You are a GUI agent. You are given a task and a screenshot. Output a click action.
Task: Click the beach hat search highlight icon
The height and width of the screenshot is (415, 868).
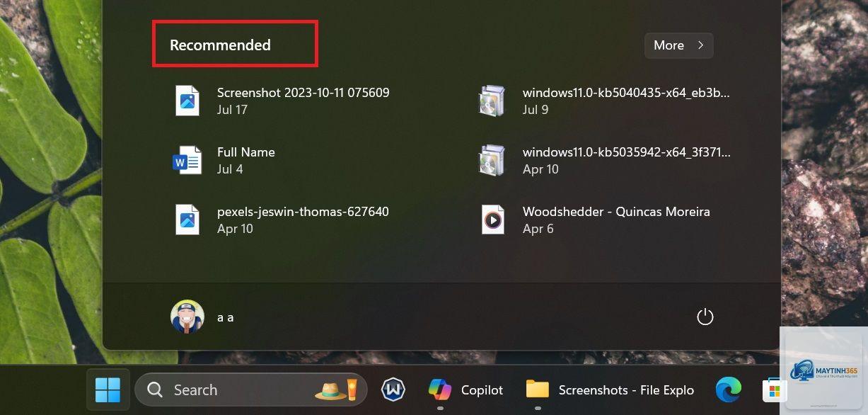click(337, 390)
